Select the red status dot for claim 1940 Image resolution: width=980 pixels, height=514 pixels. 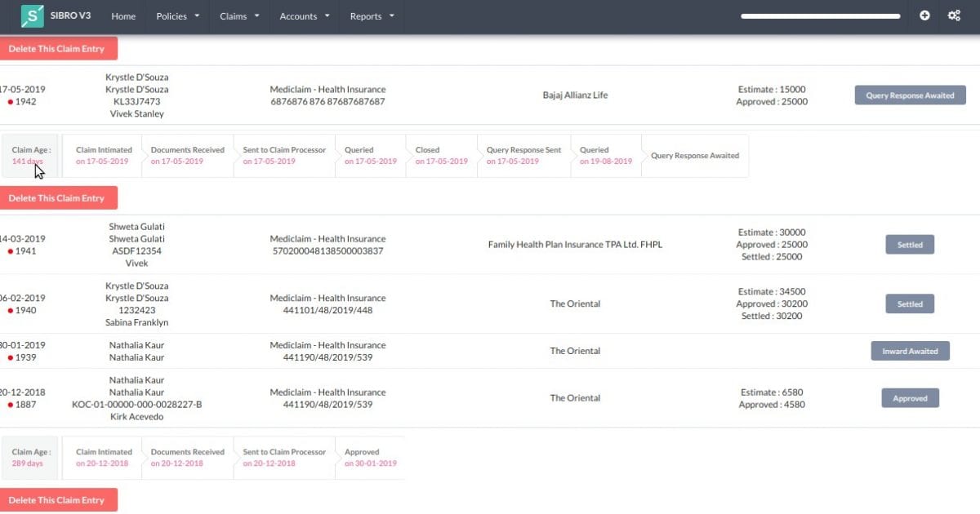11,311
